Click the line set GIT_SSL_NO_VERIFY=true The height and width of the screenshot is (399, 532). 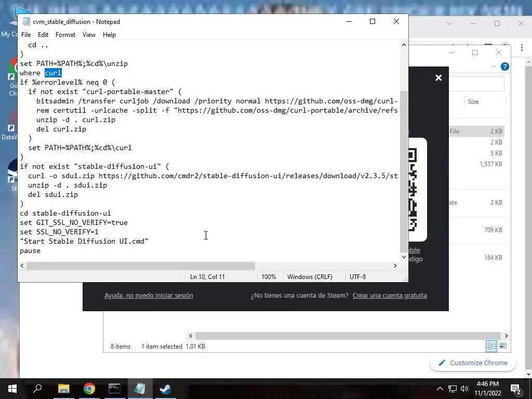[74, 222]
